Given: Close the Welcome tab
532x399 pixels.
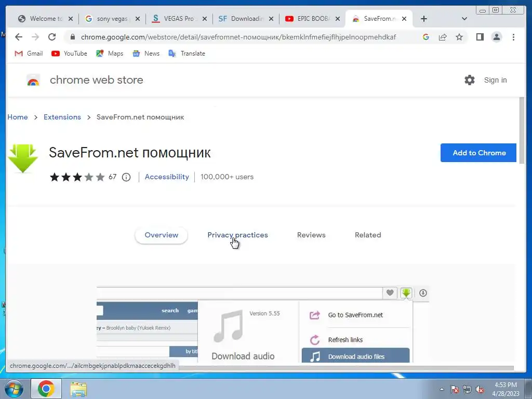Looking at the screenshot, I should click(x=71, y=19).
